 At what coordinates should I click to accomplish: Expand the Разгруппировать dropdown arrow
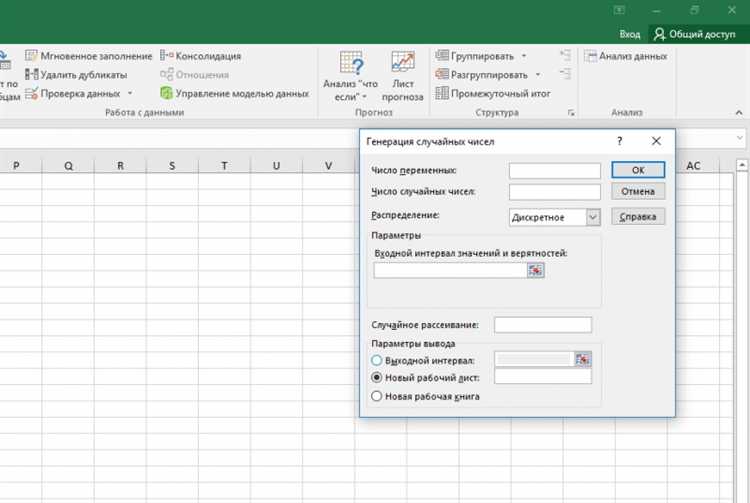(x=538, y=75)
